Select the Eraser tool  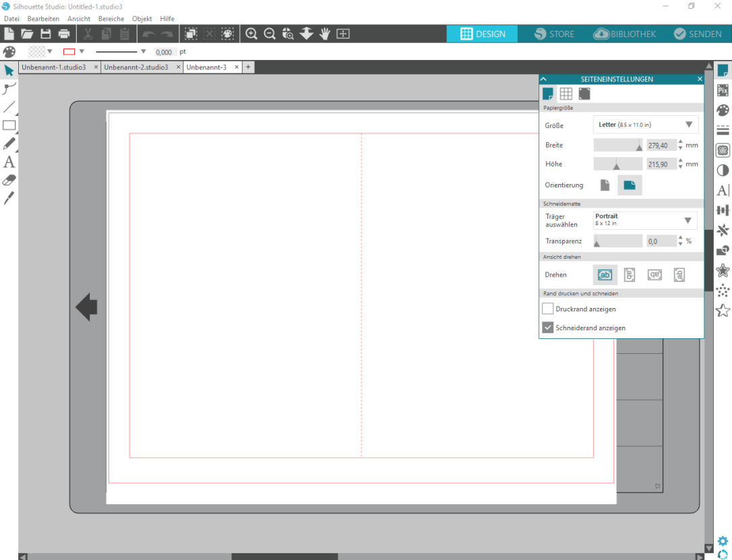[9, 180]
